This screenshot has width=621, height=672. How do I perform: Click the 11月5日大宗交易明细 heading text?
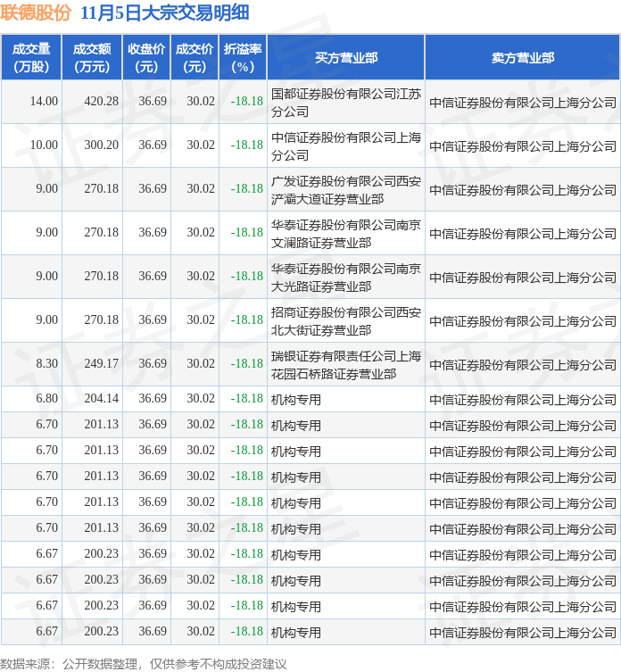[x=164, y=12]
